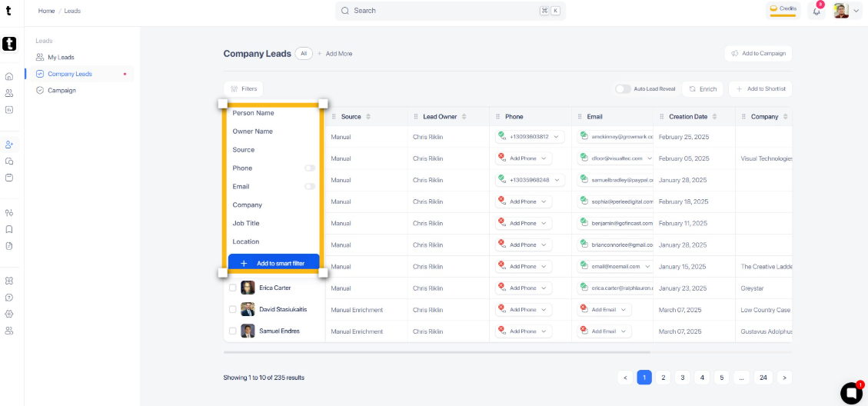Open Add Email dropdown in David Stasiukaitis row
868x406 pixels.
604,310
